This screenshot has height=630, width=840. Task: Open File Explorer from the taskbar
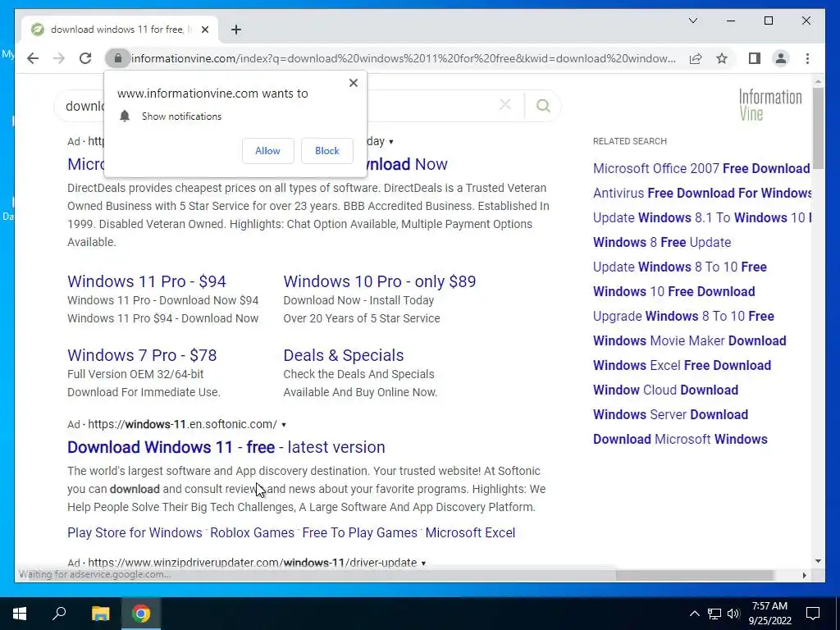tap(100, 614)
